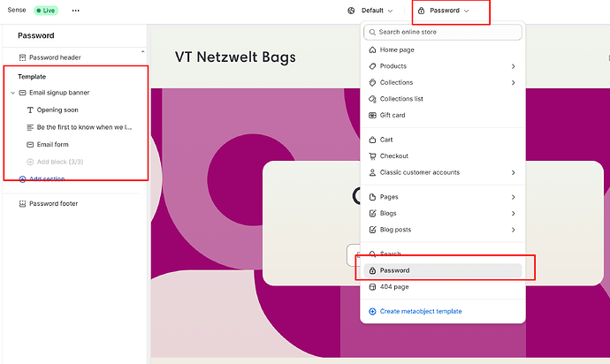Click the three-dot more actions icon
Image resolution: width=610 pixels, height=364 pixels.
[75, 11]
